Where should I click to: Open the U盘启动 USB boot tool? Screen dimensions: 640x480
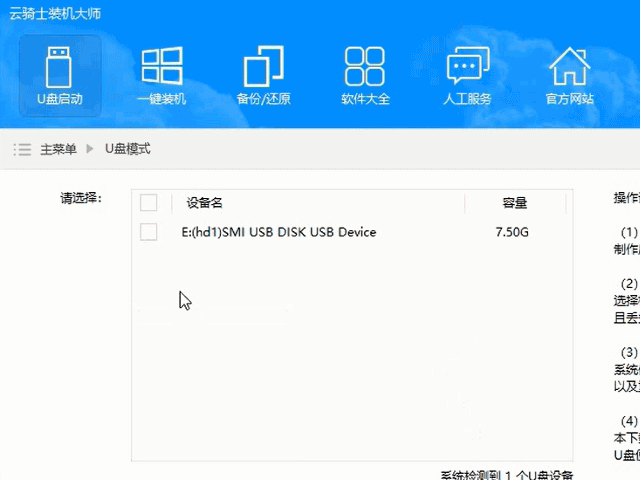click(x=60, y=76)
